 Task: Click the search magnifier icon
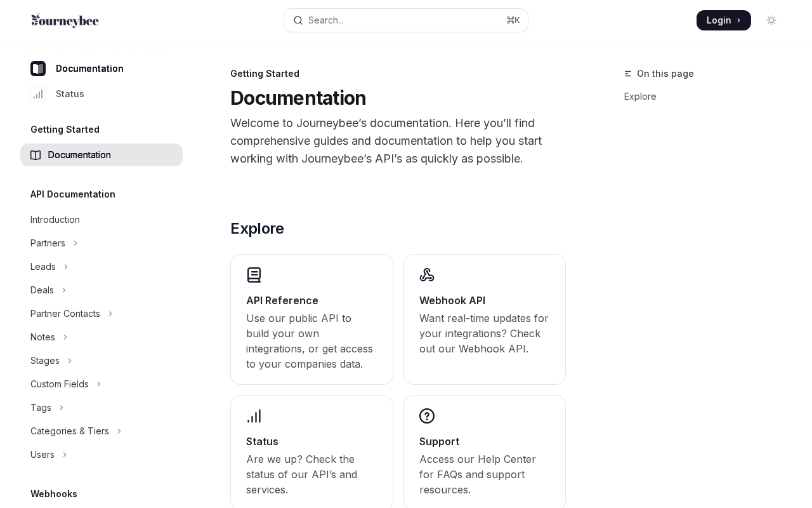tap(298, 20)
